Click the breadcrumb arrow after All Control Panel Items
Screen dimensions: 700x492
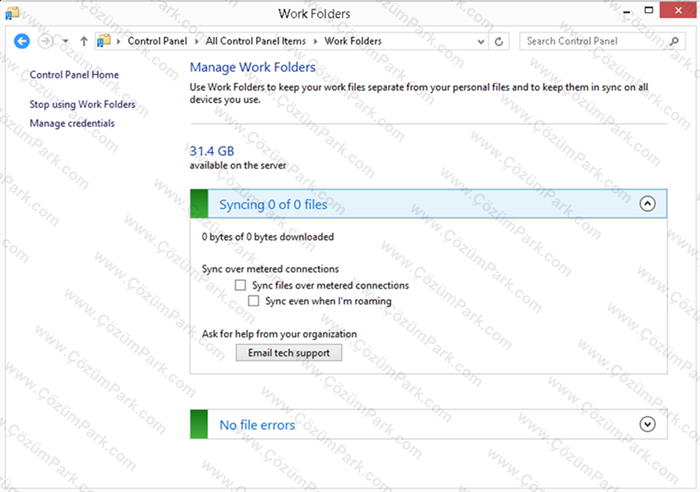click(x=315, y=42)
